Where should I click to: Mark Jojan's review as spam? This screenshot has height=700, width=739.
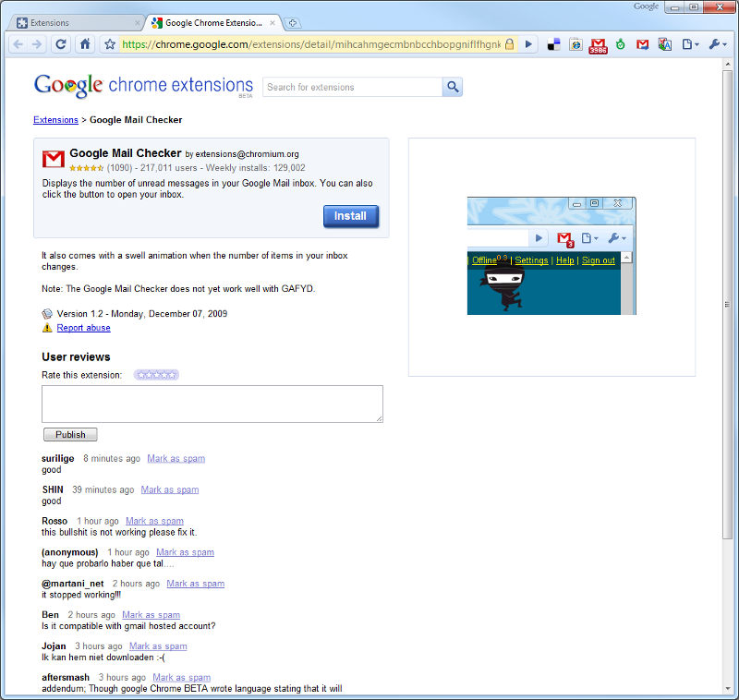click(x=158, y=646)
